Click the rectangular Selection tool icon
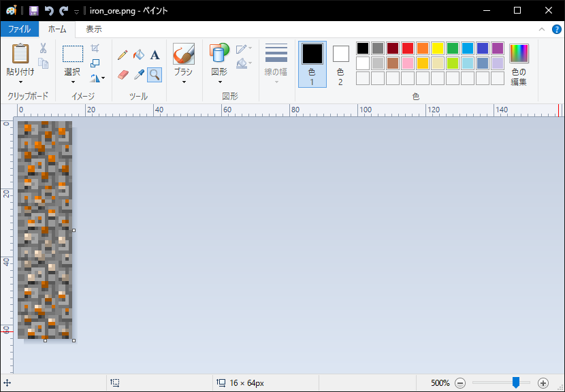Screen dimensions: 565x392 click(73, 54)
